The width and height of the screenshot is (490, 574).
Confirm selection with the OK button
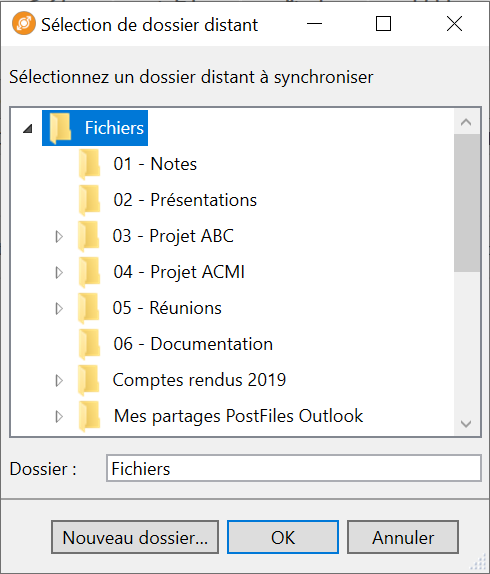click(x=283, y=537)
